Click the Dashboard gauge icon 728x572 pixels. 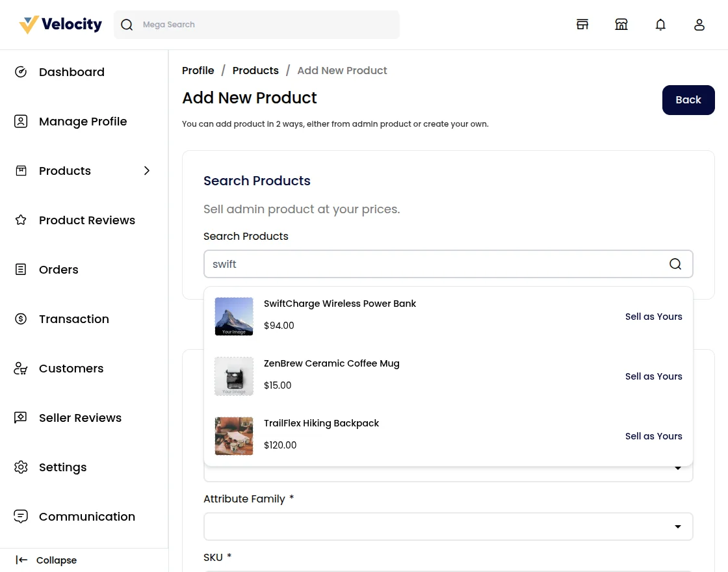(21, 72)
